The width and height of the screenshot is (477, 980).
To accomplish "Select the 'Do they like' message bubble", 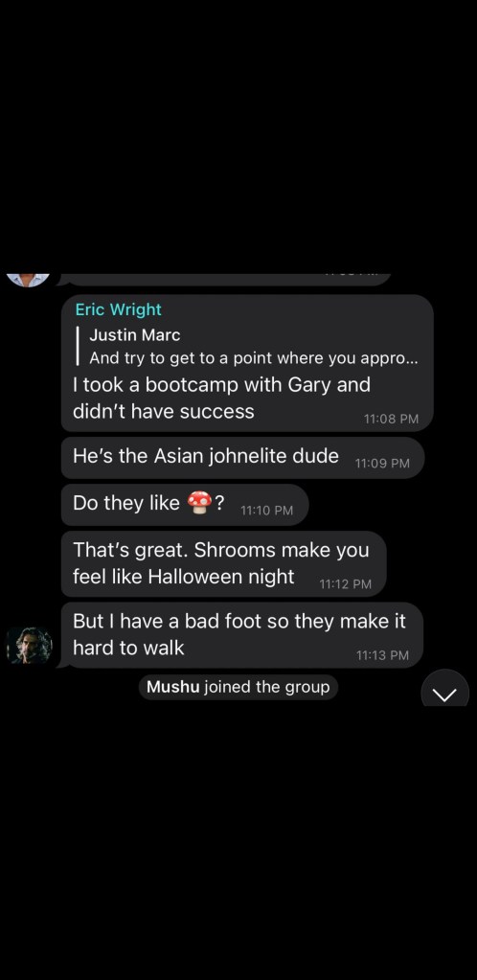I will click(185, 505).
